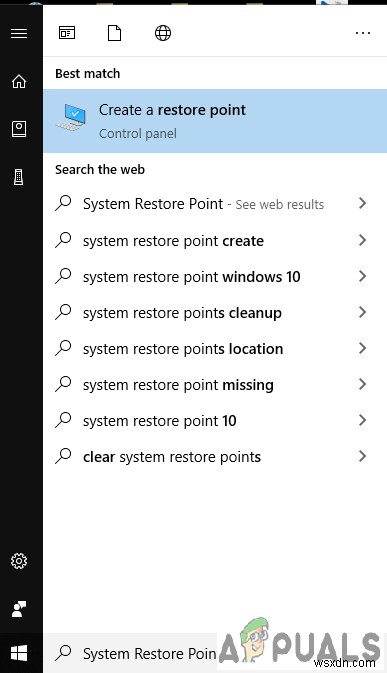Click the Windows Start button
Screen dimensions: 387x673
tap(19, 653)
